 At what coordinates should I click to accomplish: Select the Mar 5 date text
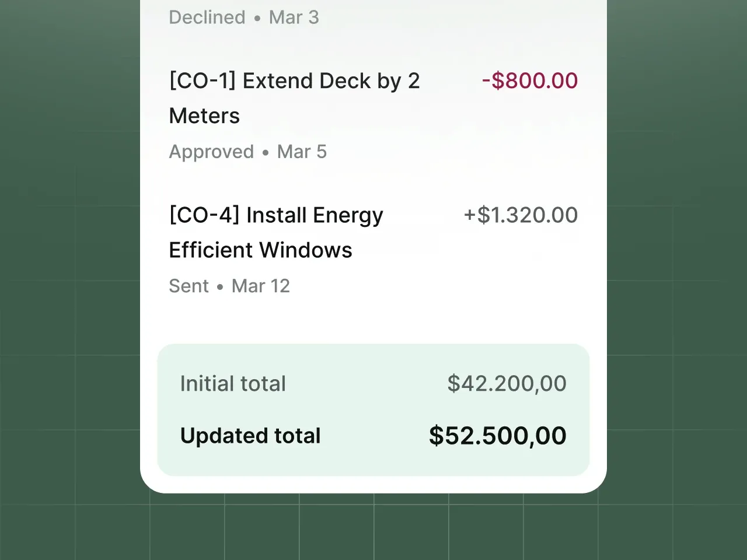[302, 152]
